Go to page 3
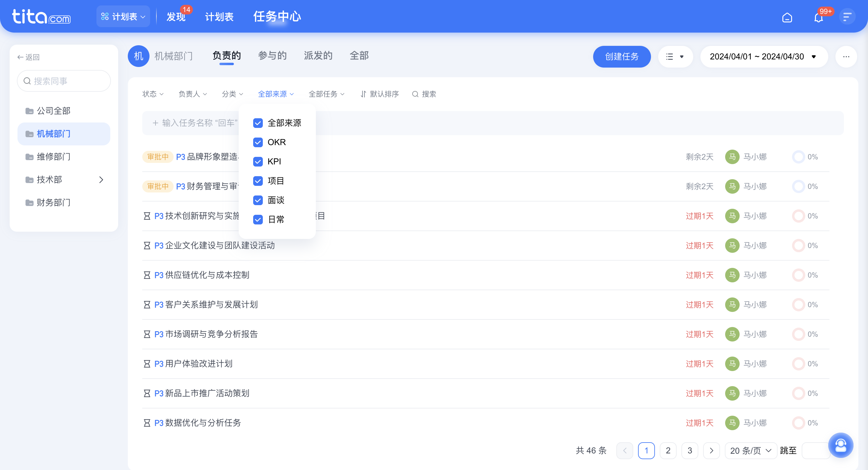 [690, 450]
